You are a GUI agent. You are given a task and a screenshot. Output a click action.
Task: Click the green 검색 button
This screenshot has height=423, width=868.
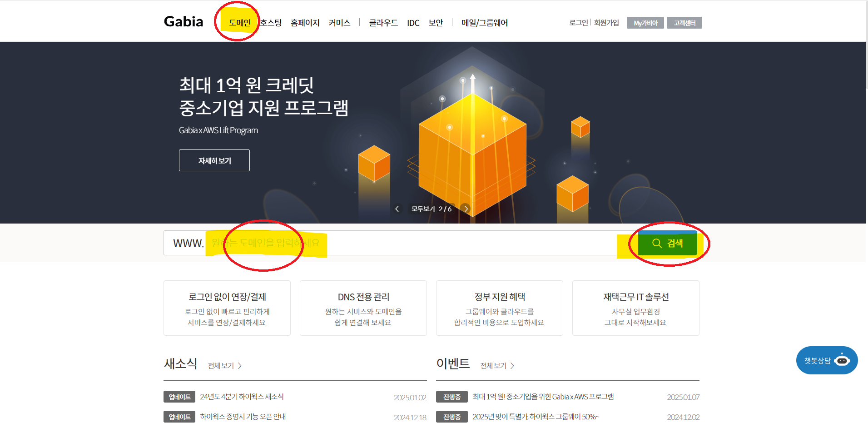pyautogui.click(x=667, y=243)
